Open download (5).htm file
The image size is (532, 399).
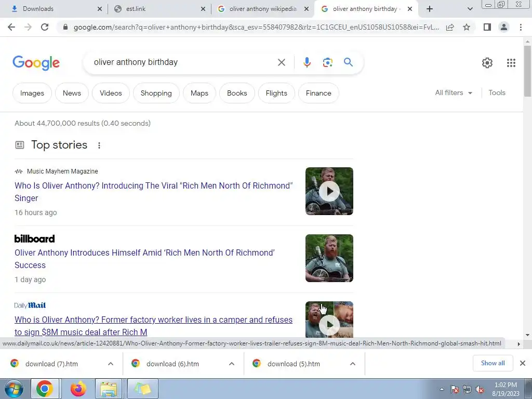[x=294, y=364]
